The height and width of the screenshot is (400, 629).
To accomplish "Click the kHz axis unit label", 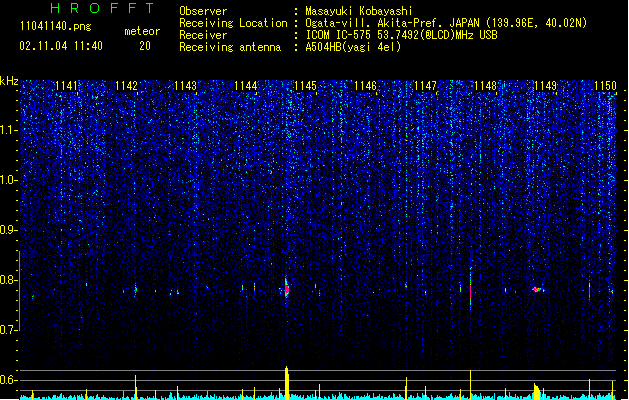I will tap(9, 81).
